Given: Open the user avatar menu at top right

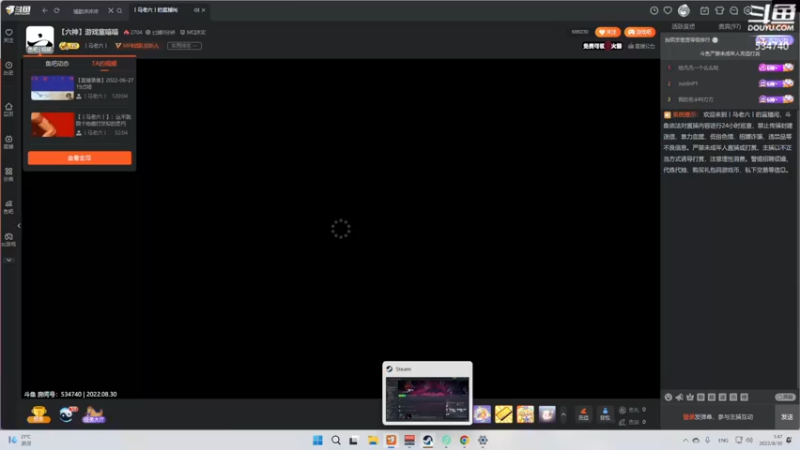Looking at the screenshot, I should [684, 10].
